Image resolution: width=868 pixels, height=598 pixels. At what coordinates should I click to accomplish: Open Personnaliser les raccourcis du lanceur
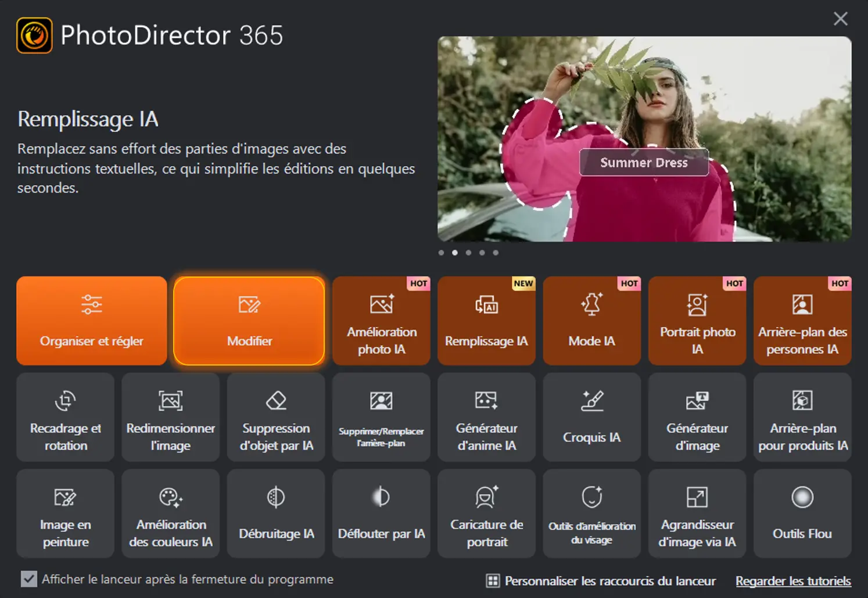(601, 579)
